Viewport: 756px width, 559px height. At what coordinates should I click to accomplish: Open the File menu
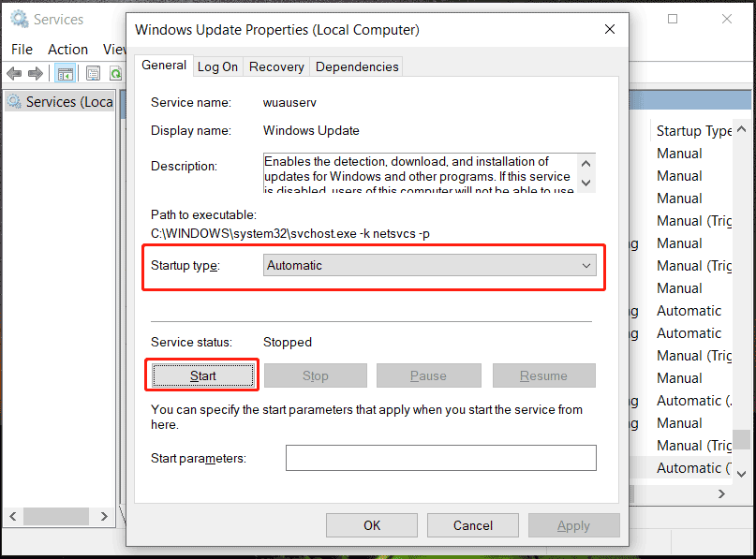point(21,49)
